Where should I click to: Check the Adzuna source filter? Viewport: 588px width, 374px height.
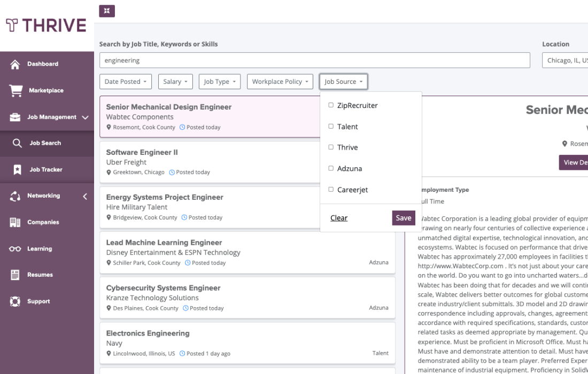[330, 168]
